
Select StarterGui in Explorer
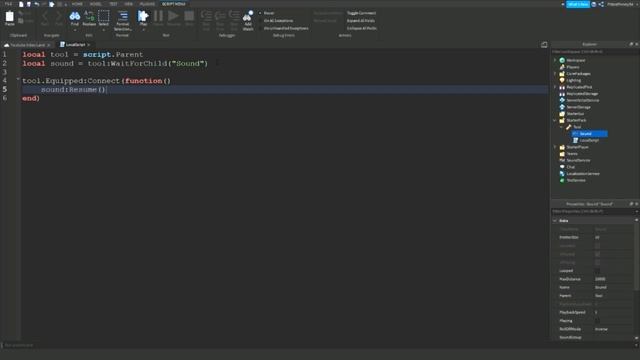pos(575,114)
